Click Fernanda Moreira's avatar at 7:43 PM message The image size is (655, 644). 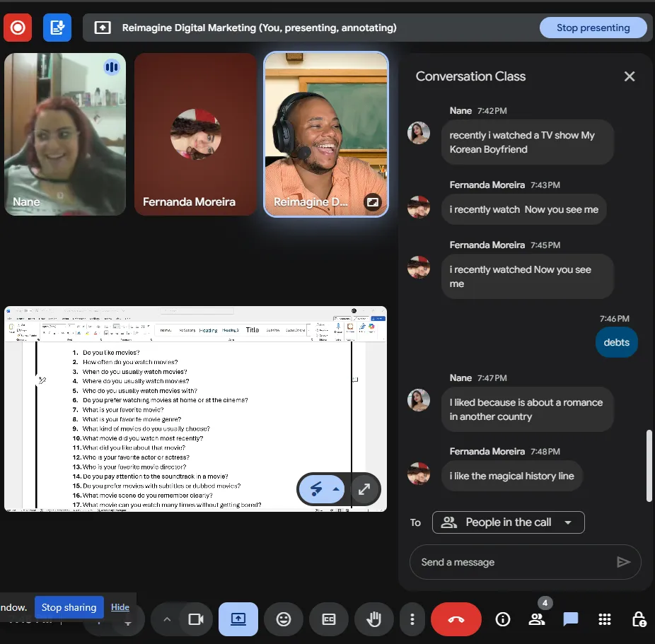coord(419,207)
